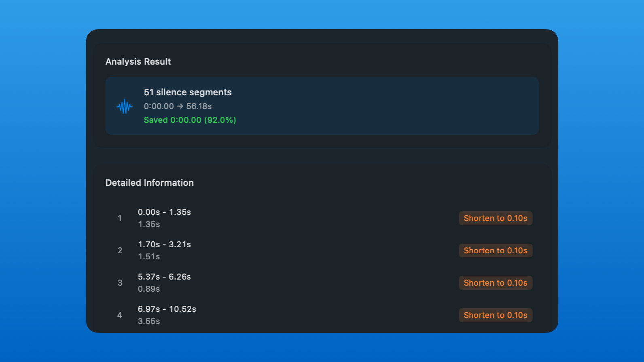Click the Analysis Result heading
The image size is (644, 362).
pyautogui.click(x=138, y=61)
